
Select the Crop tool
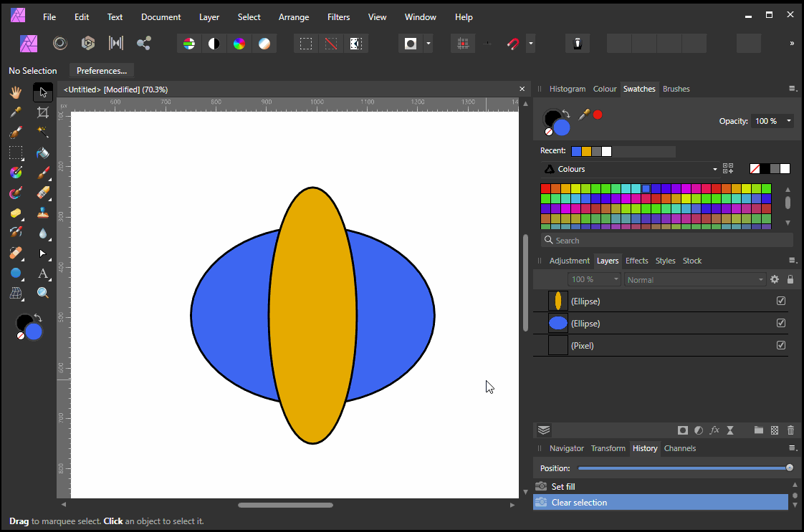[x=43, y=112]
